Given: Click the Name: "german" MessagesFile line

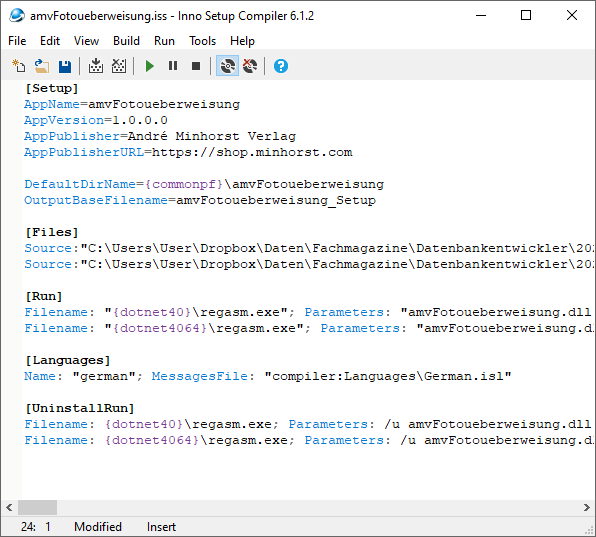Looking at the screenshot, I should [268, 376].
